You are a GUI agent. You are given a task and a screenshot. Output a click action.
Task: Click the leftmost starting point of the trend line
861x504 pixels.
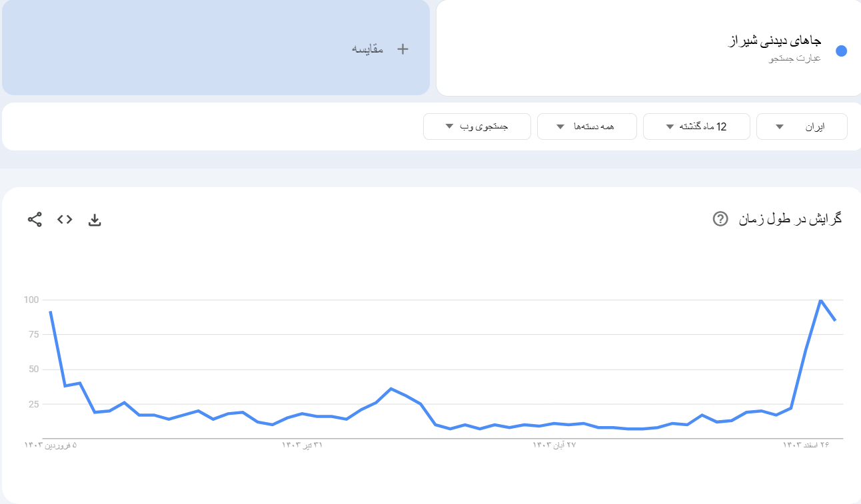coord(50,312)
